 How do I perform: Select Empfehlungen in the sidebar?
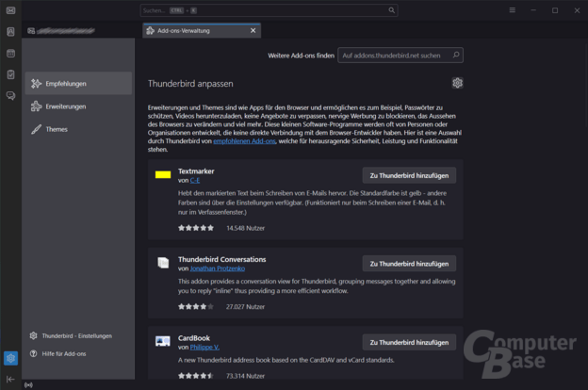tap(78, 83)
